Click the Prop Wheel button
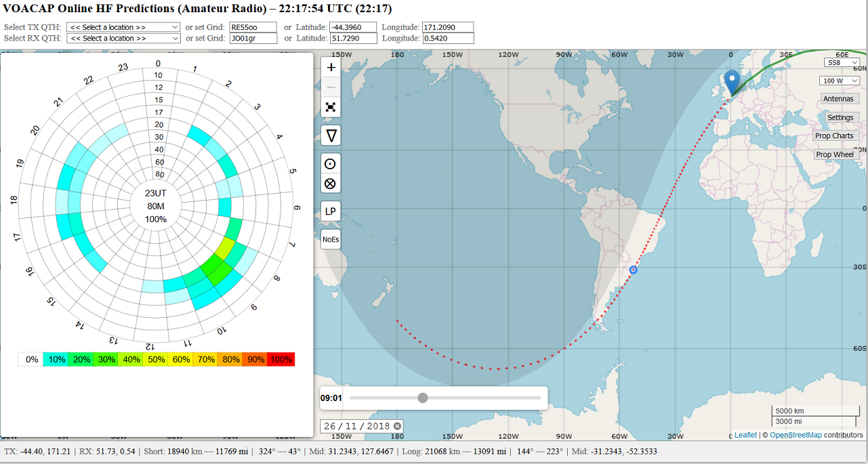 point(835,154)
